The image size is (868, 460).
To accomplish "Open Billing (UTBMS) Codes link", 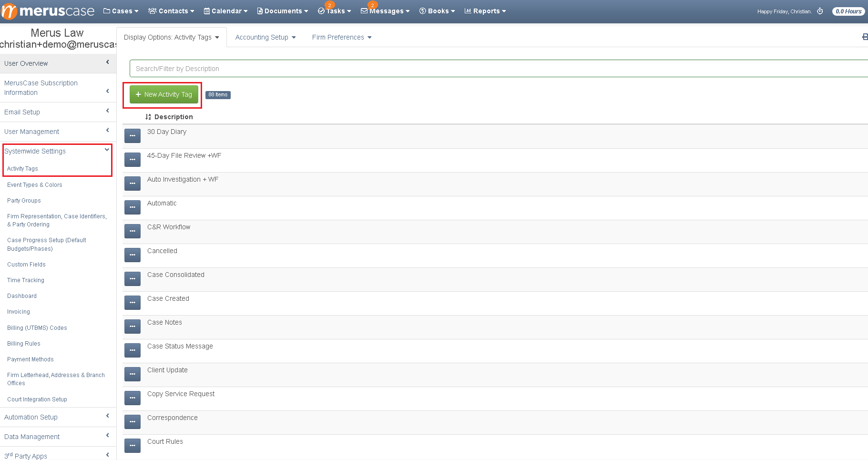I will click(37, 328).
